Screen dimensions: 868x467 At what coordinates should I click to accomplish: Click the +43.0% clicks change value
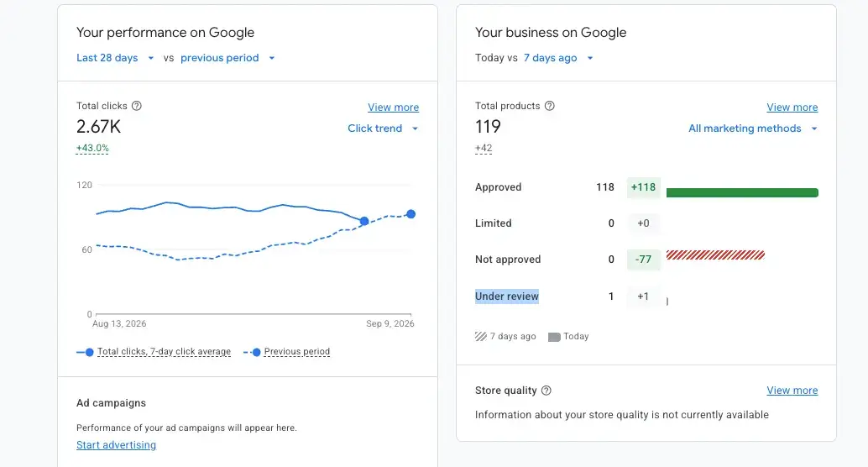click(92, 148)
